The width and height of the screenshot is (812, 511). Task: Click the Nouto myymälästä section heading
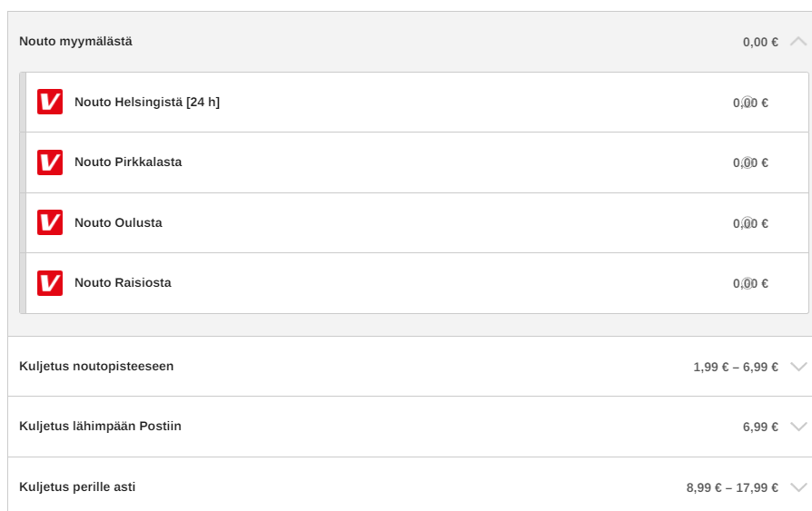[x=75, y=41]
